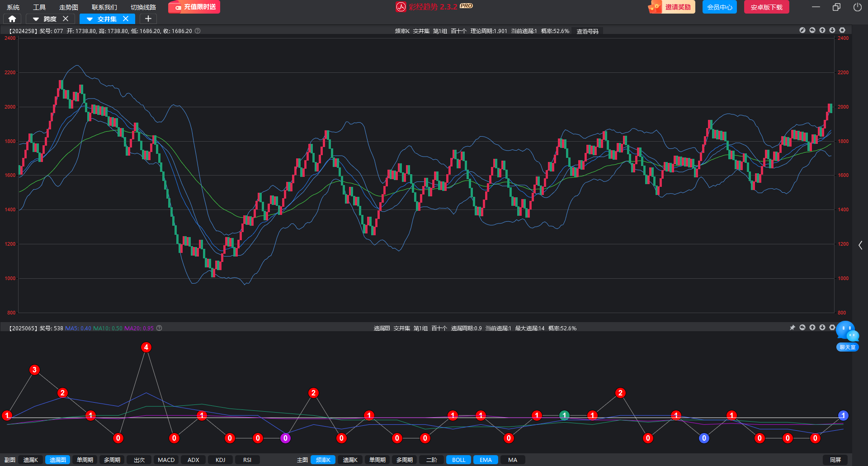Screen dimensions: 868x466
Task: Close the 跨度 tab
Action: (x=66, y=19)
